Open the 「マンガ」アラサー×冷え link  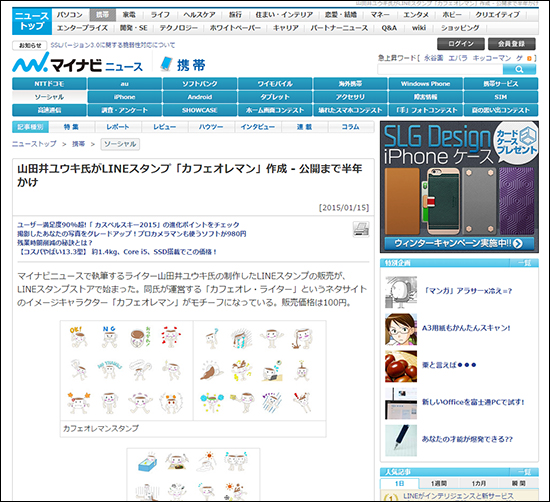pos(467,291)
